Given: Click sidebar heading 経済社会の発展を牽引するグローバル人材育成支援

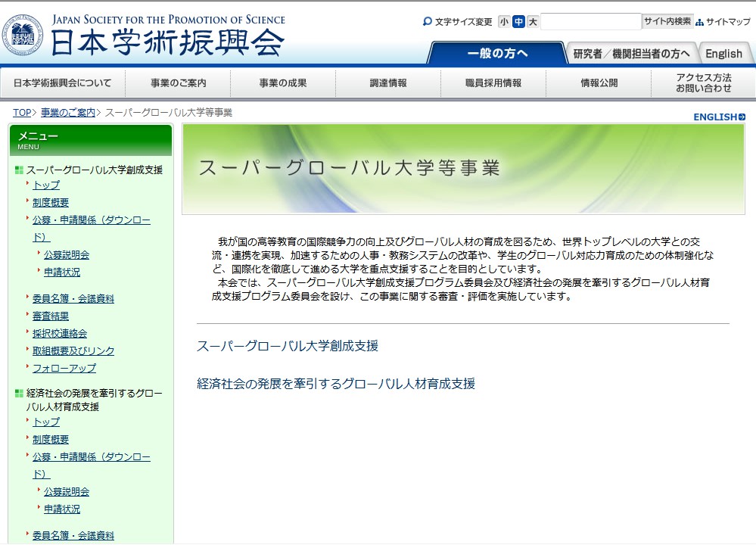Looking at the screenshot, I should (x=94, y=400).
